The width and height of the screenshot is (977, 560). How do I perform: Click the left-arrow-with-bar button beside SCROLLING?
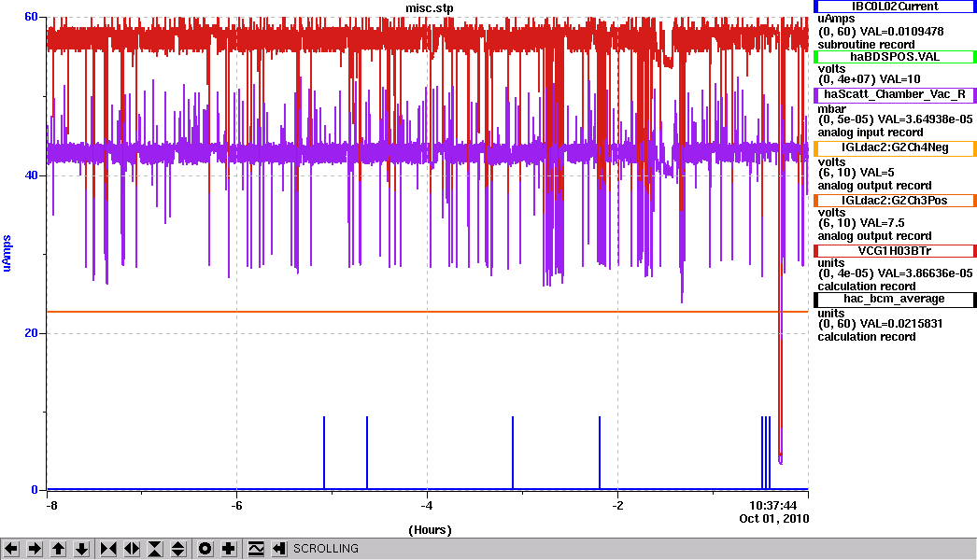[x=279, y=549]
